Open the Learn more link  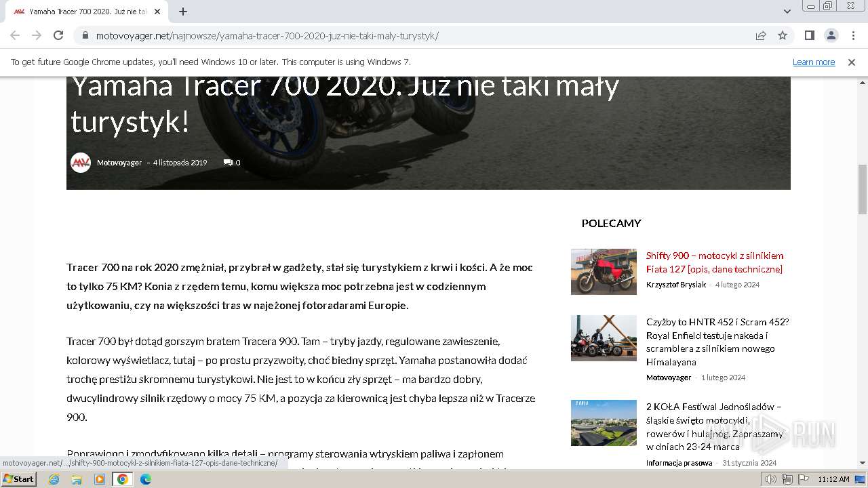pyautogui.click(x=814, y=62)
